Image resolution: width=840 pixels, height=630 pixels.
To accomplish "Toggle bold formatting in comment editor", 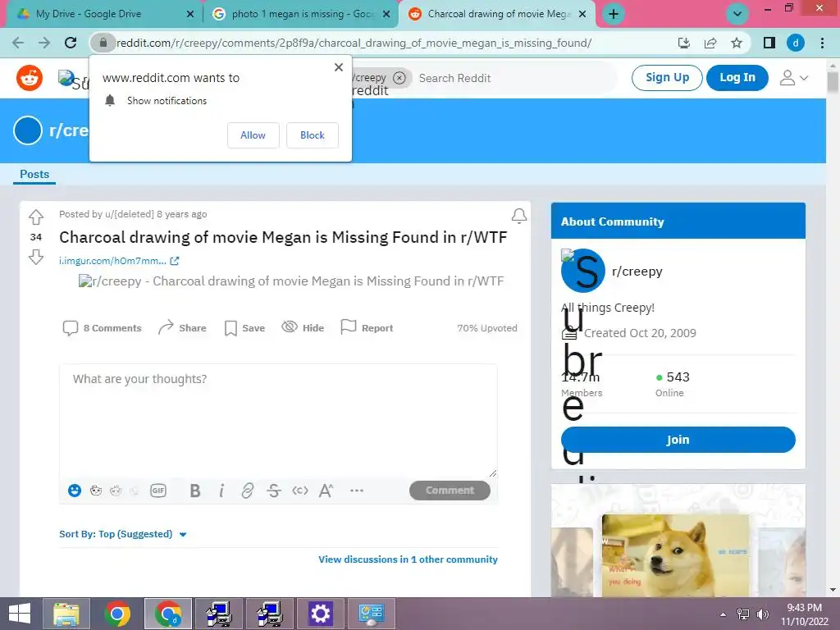I will point(195,491).
